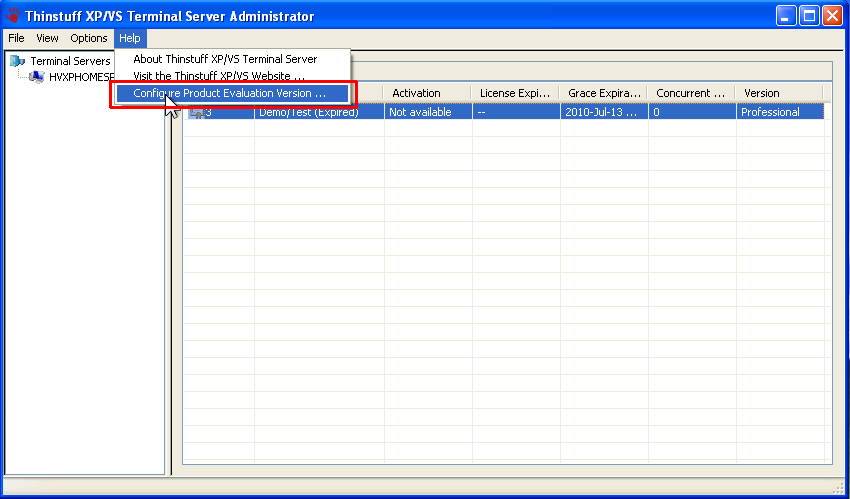
Task: Sort by the Version column header
Action: 780,93
